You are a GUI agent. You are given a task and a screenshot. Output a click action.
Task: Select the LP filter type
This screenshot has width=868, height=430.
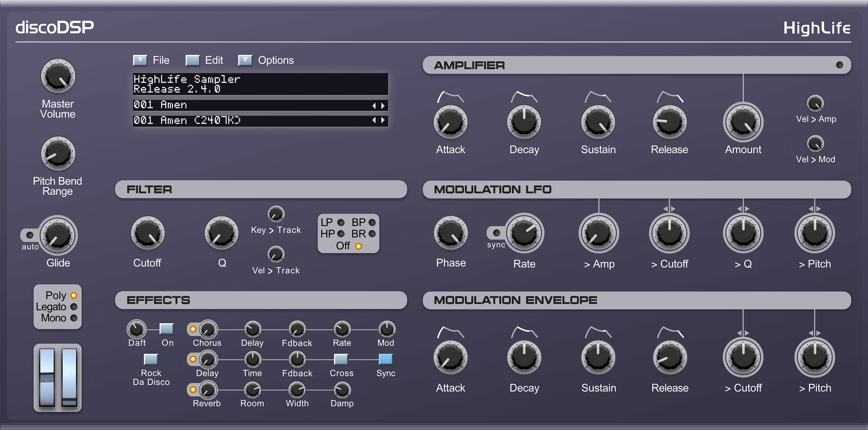click(341, 222)
